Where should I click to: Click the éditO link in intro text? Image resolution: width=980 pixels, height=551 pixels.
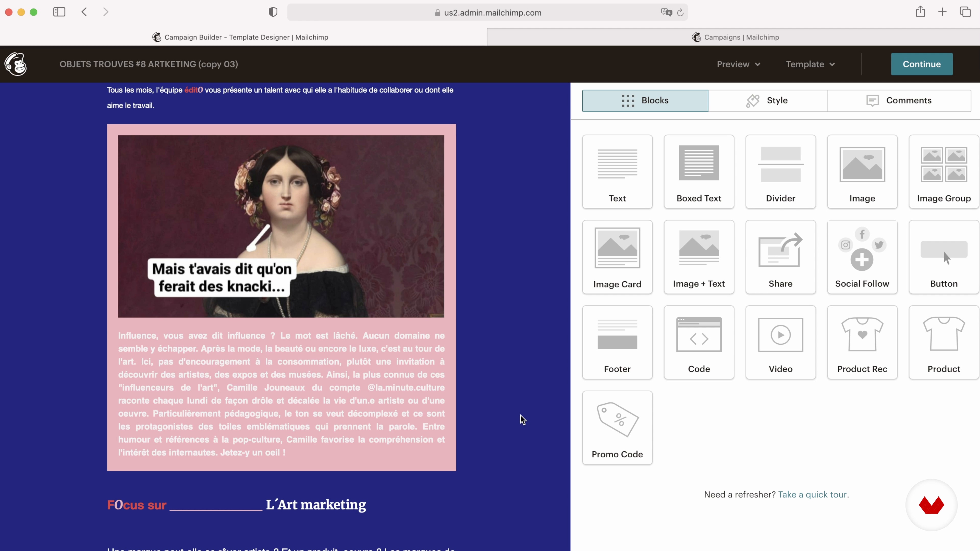pyautogui.click(x=194, y=90)
